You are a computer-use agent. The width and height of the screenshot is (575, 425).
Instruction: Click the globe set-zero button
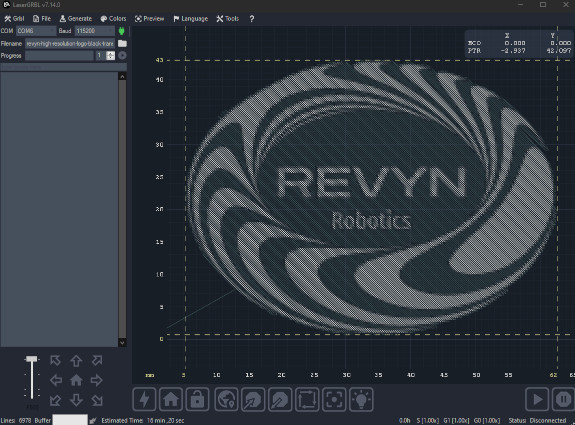tap(226, 399)
